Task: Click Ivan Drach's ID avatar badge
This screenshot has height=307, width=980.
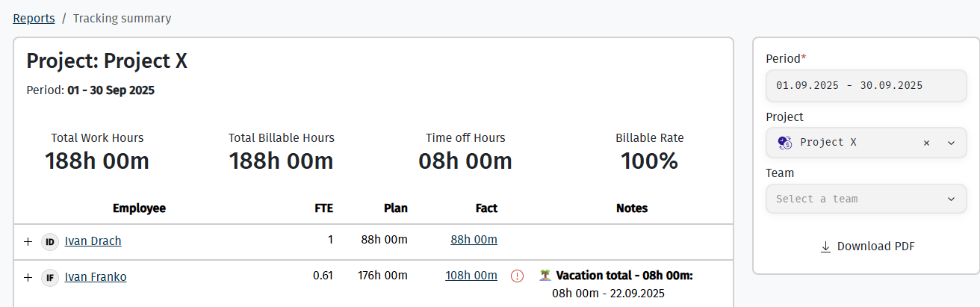Action: (x=50, y=241)
